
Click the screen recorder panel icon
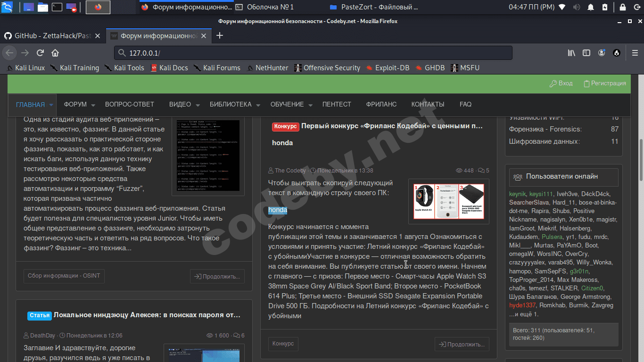(71, 7)
